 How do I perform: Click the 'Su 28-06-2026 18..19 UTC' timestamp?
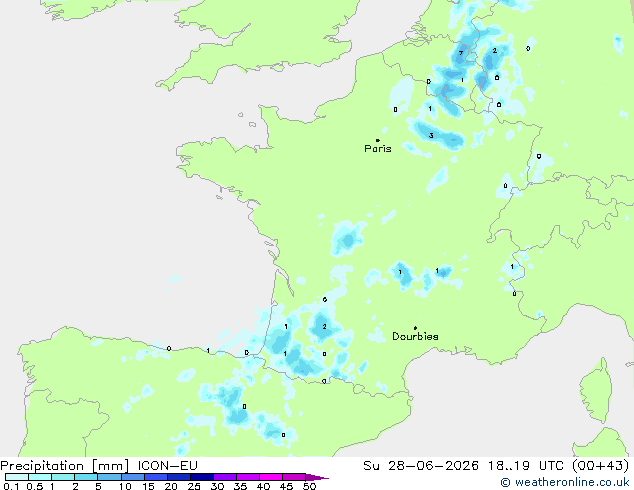(463, 466)
